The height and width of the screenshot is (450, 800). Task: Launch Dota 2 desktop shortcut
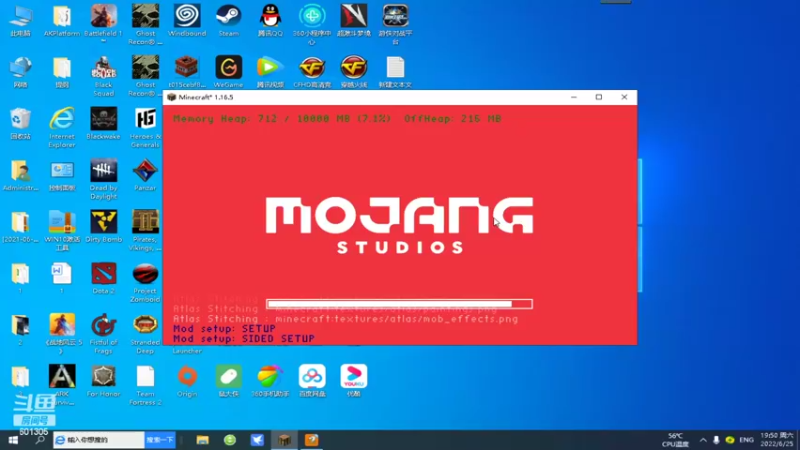(104, 278)
